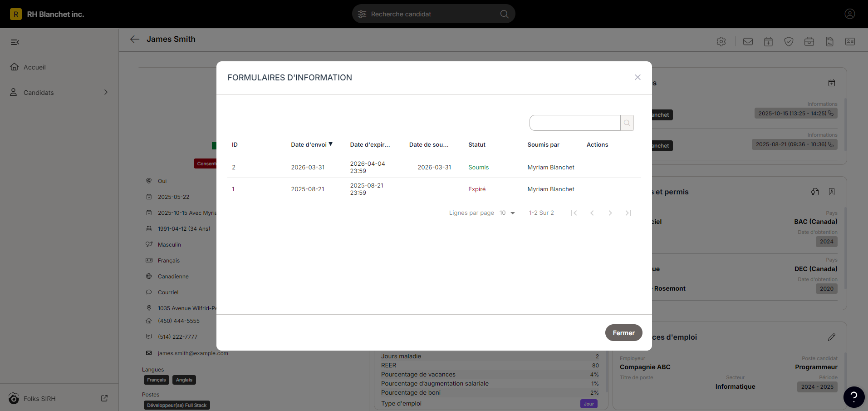Open the help question mark button

point(854,397)
